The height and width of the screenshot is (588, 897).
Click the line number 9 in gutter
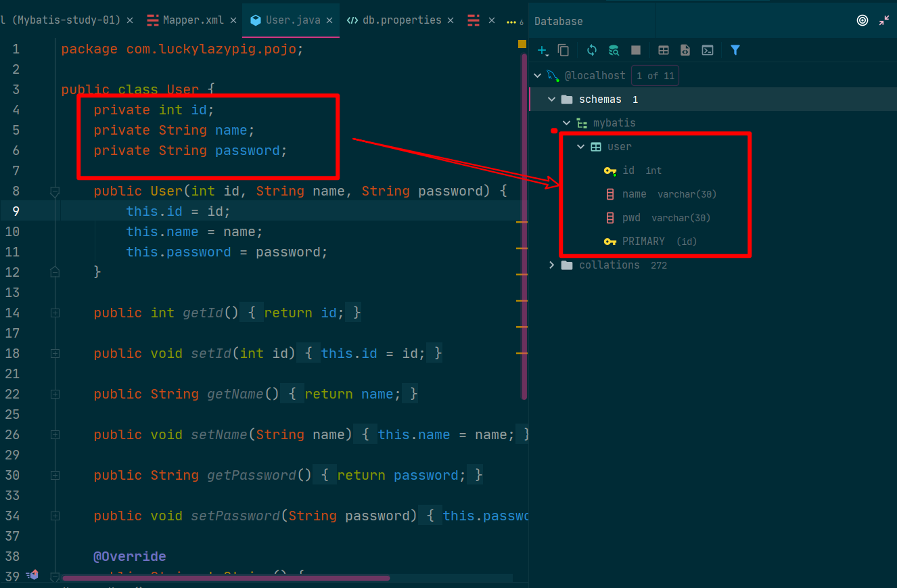(x=15, y=211)
